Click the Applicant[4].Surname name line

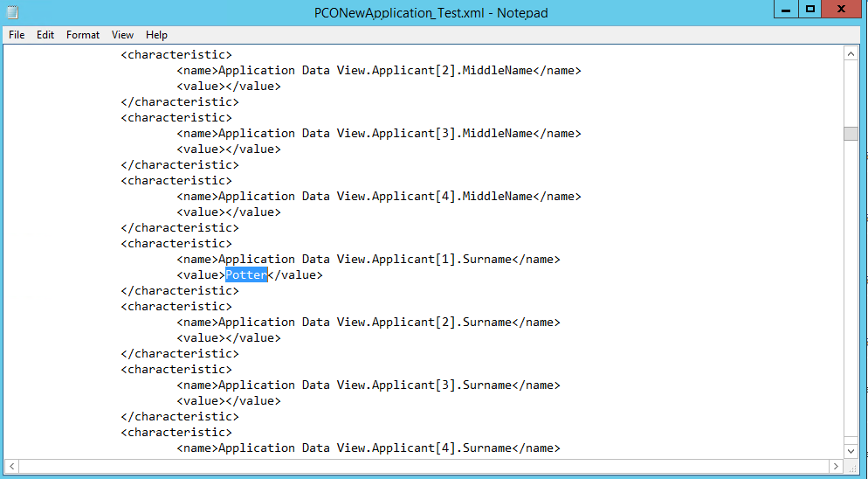pos(369,448)
